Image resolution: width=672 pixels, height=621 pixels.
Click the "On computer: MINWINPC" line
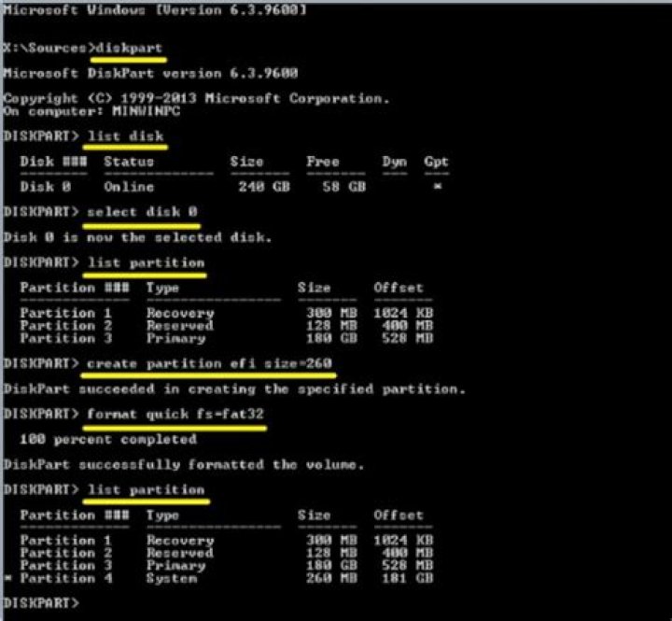click(x=91, y=111)
